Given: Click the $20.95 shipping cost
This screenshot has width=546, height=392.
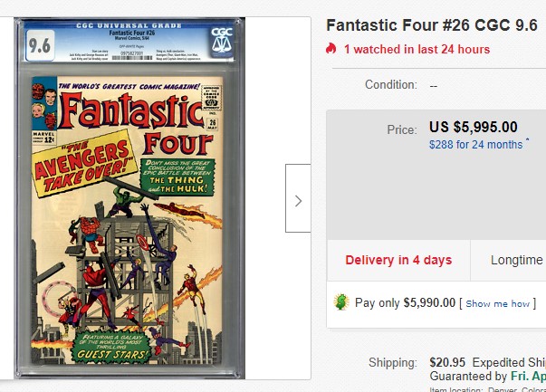Looking at the screenshot, I should pyautogui.click(x=448, y=362).
